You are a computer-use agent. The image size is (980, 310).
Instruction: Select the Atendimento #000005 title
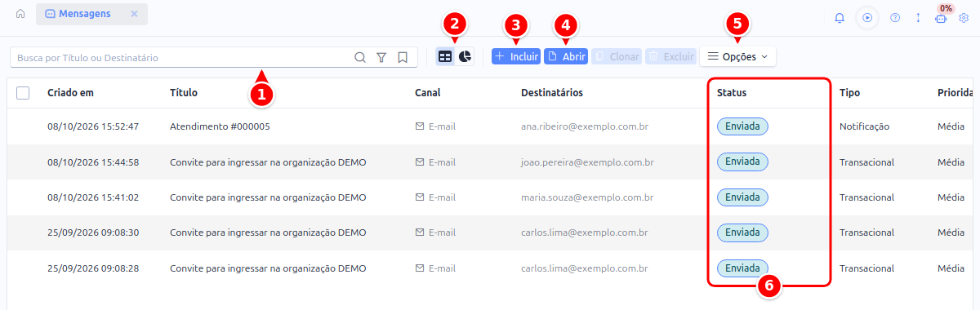pos(220,126)
